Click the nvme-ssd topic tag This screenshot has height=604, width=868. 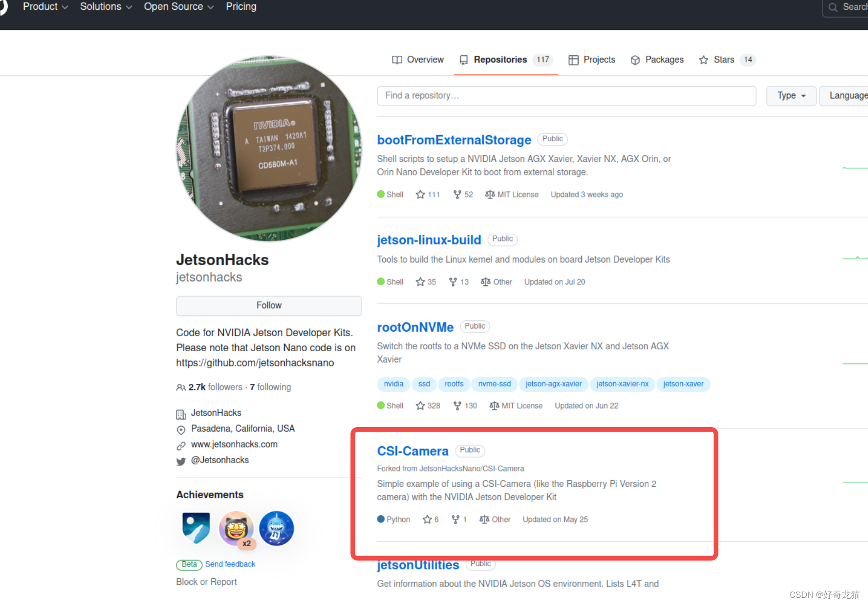point(495,384)
